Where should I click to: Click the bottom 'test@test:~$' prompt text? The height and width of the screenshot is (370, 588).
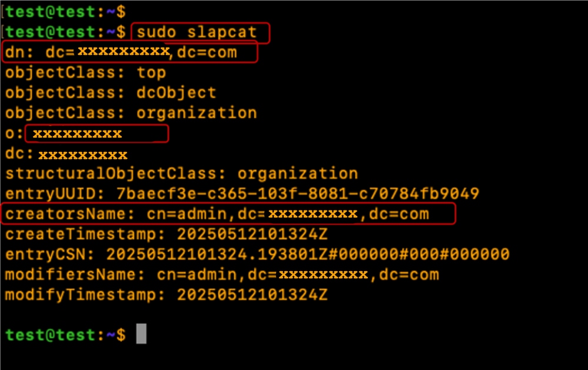point(65,335)
